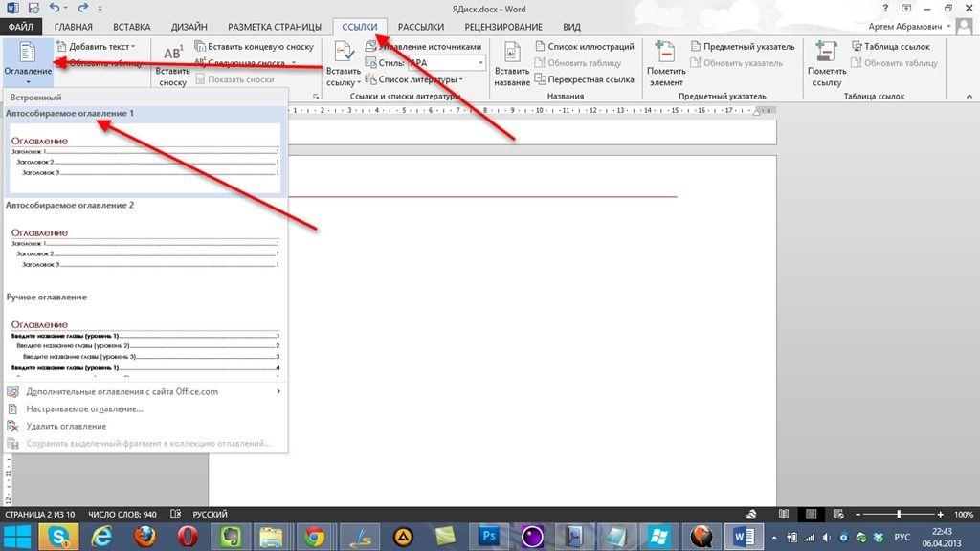Select Удалить оглавление in the menu
980x551 pixels.
[x=66, y=427]
